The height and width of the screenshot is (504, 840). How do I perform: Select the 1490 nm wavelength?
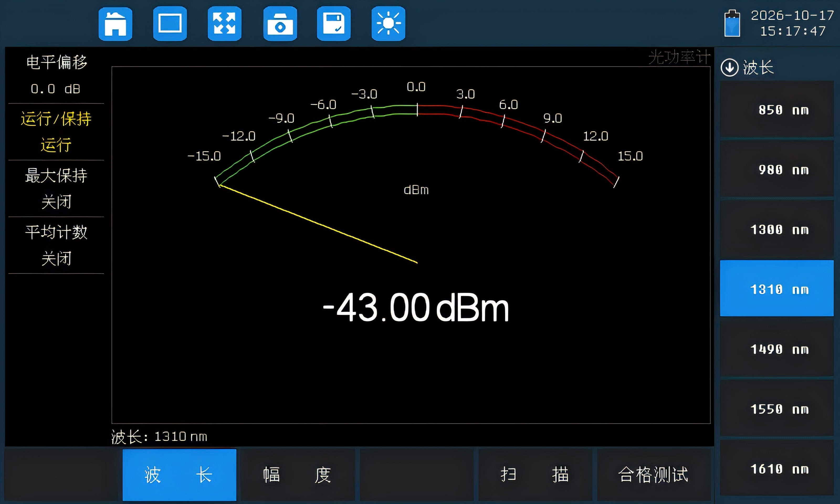(x=777, y=348)
